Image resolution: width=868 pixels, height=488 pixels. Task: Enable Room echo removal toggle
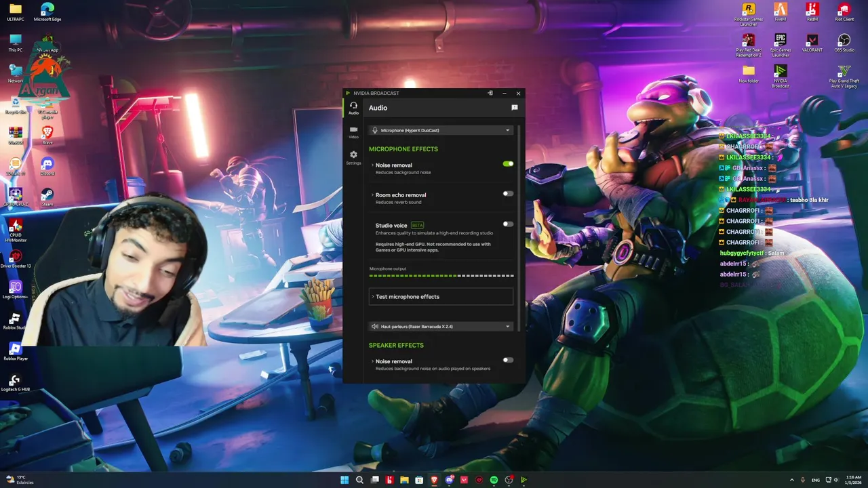[508, 193]
